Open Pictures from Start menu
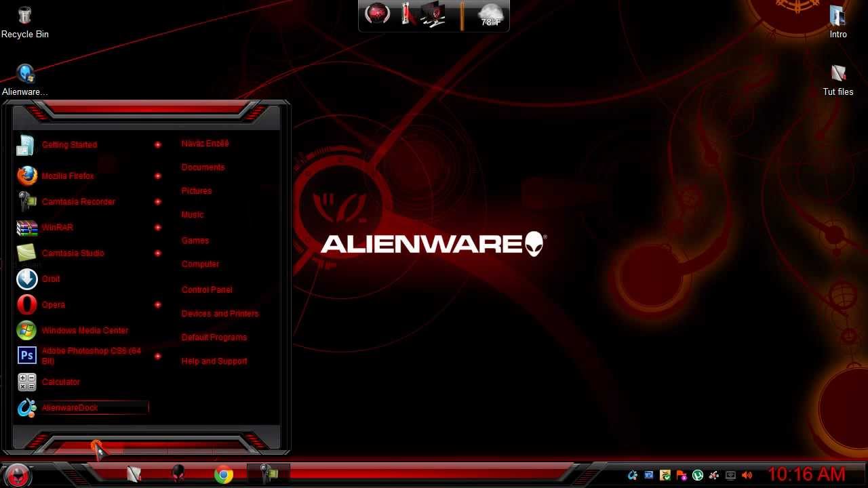 pos(197,191)
